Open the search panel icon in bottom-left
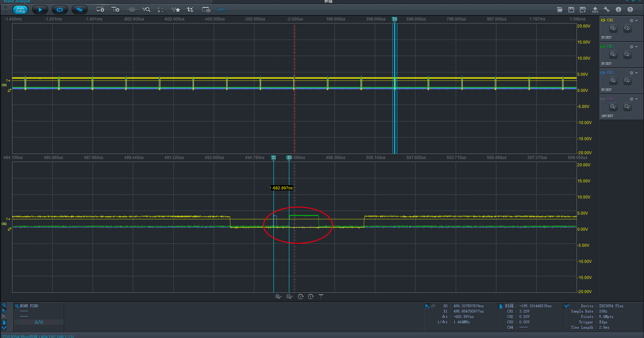The image size is (644, 338). point(4,305)
